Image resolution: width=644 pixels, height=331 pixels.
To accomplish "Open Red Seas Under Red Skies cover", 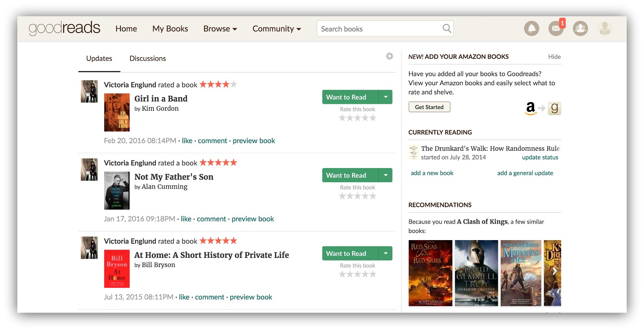I will [x=430, y=273].
